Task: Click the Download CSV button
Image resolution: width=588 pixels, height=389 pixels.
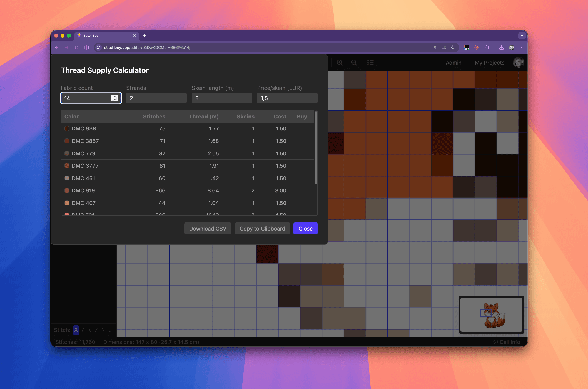Action: tap(208, 228)
